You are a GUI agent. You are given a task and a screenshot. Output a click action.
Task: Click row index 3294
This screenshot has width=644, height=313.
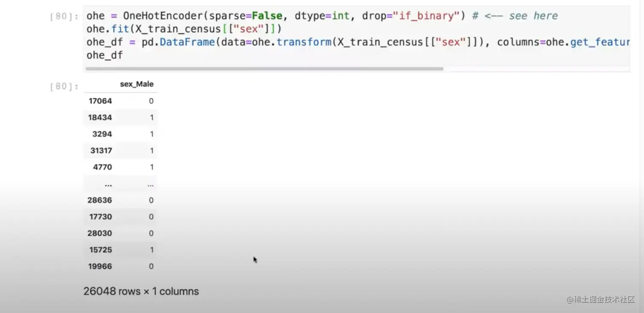pyautogui.click(x=102, y=134)
